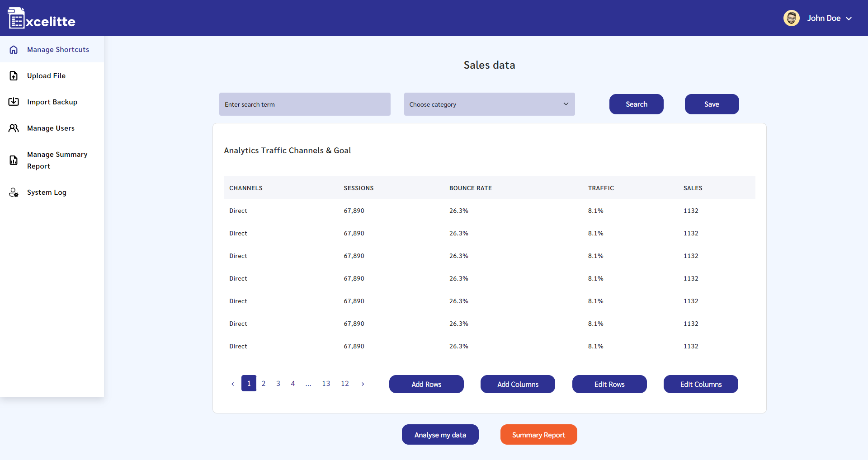
Task: Open the Choose category dropdown
Action: coord(489,104)
